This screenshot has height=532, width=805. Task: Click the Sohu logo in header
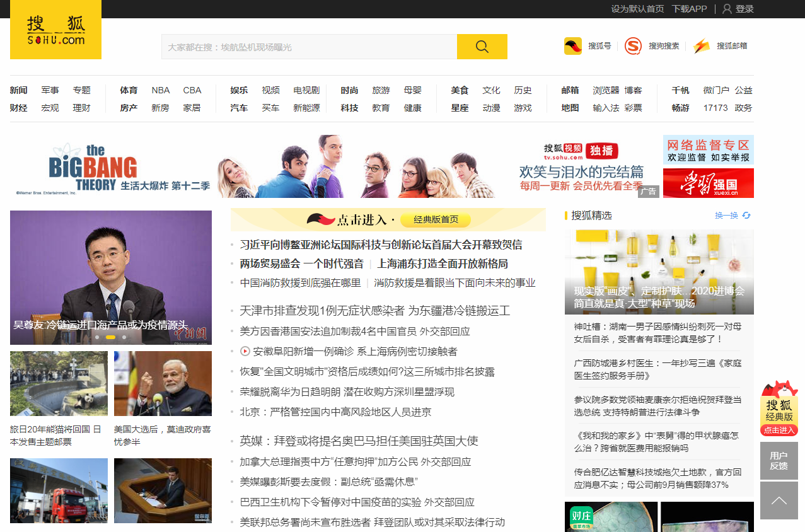tap(55, 30)
